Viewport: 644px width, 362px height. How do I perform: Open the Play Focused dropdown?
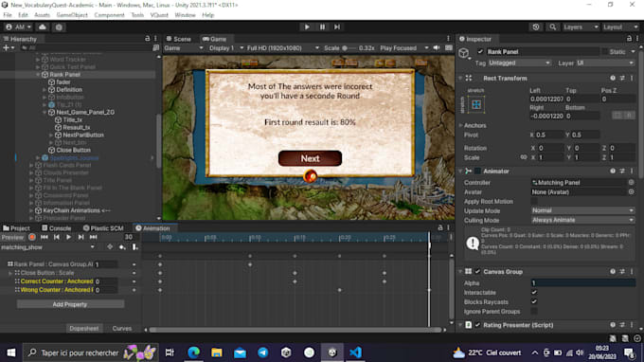tap(404, 48)
